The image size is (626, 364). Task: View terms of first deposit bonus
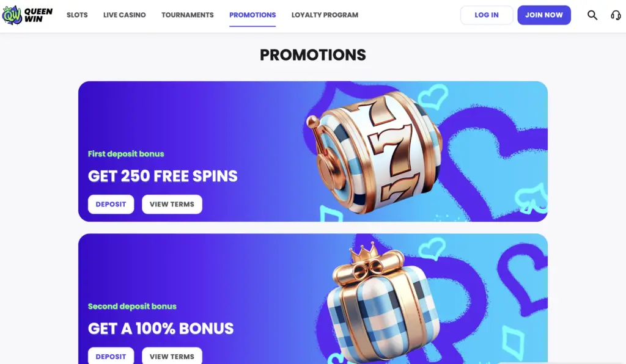coord(172,204)
